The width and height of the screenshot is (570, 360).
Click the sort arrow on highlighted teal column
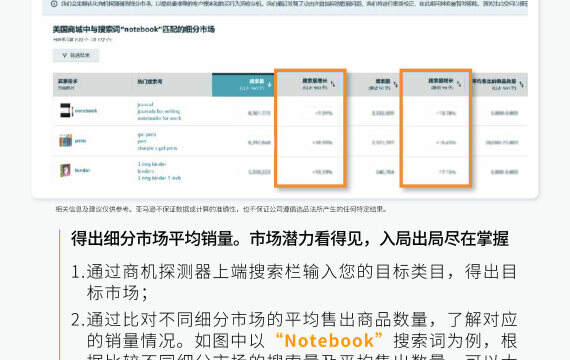(x=270, y=85)
